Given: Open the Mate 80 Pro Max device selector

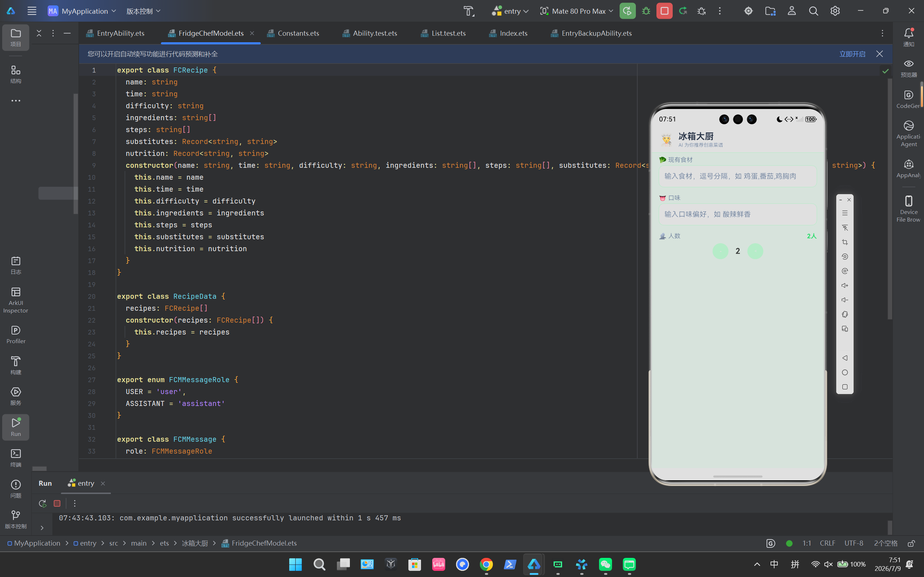Looking at the screenshot, I should 577,11.
